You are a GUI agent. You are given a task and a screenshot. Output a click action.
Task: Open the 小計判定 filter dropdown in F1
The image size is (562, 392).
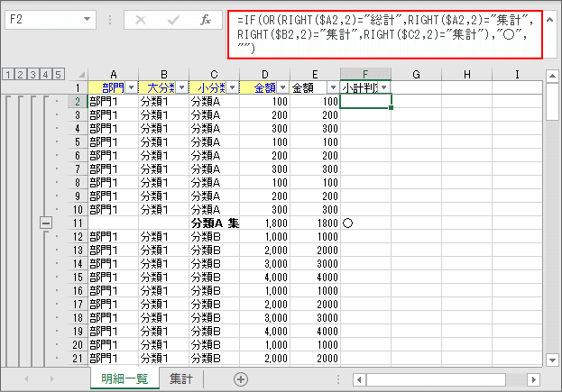point(385,87)
